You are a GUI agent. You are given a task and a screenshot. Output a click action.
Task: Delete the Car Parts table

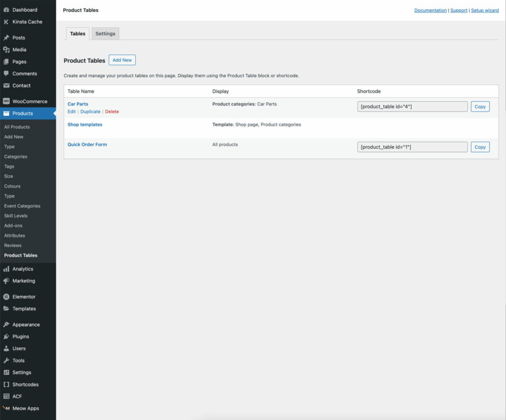[x=112, y=112]
